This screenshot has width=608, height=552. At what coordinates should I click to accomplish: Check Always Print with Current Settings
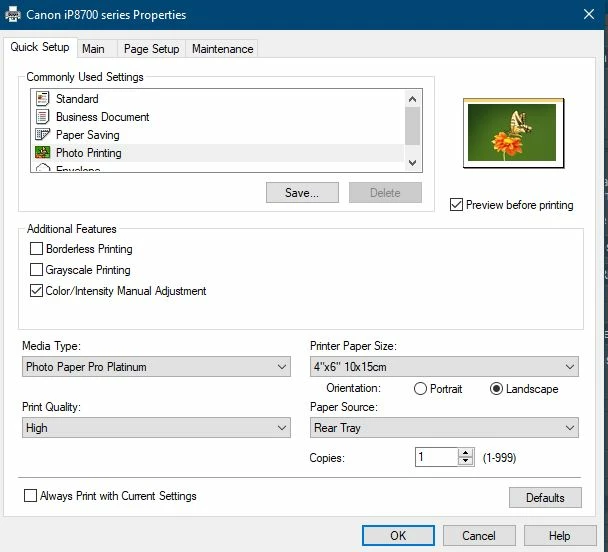tap(30, 495)
